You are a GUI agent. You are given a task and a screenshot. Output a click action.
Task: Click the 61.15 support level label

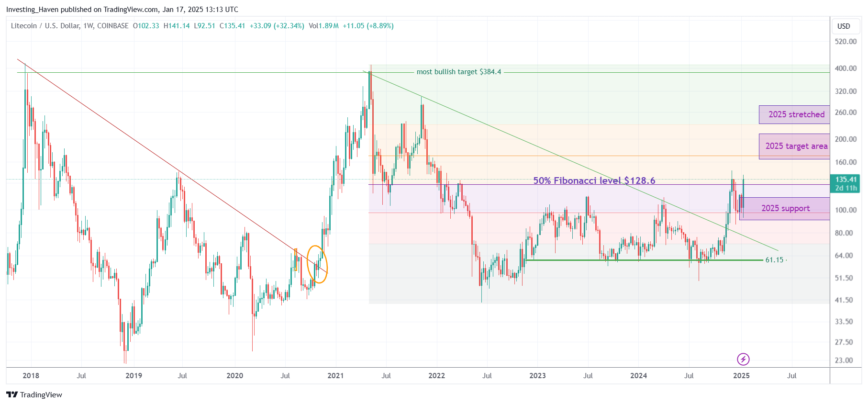(774, 260)
